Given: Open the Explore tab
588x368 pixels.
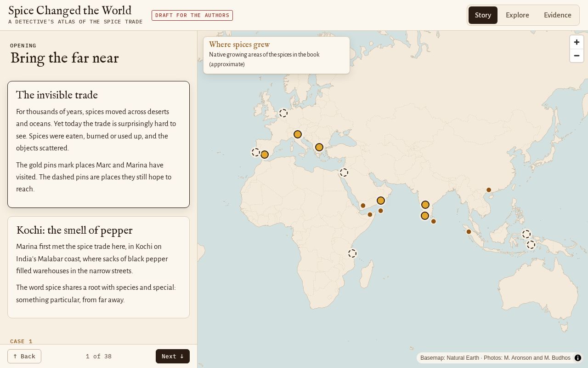Looking at the screenshot, I should coord(517,15).
